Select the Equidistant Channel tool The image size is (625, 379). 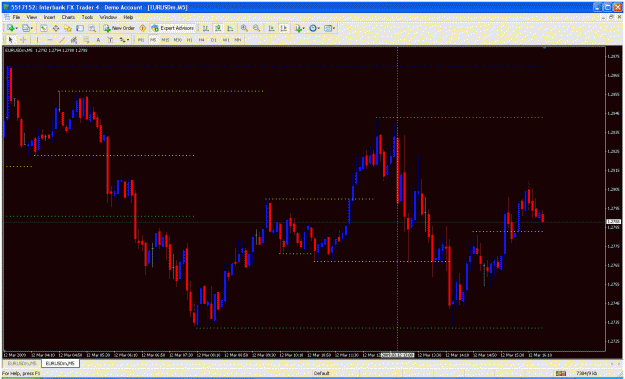point(74,40)
